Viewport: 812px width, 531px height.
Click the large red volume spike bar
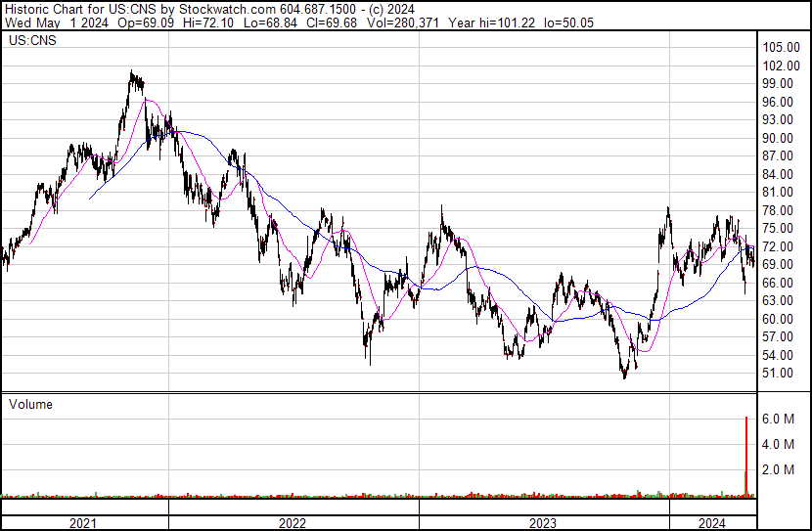point(746,455)
